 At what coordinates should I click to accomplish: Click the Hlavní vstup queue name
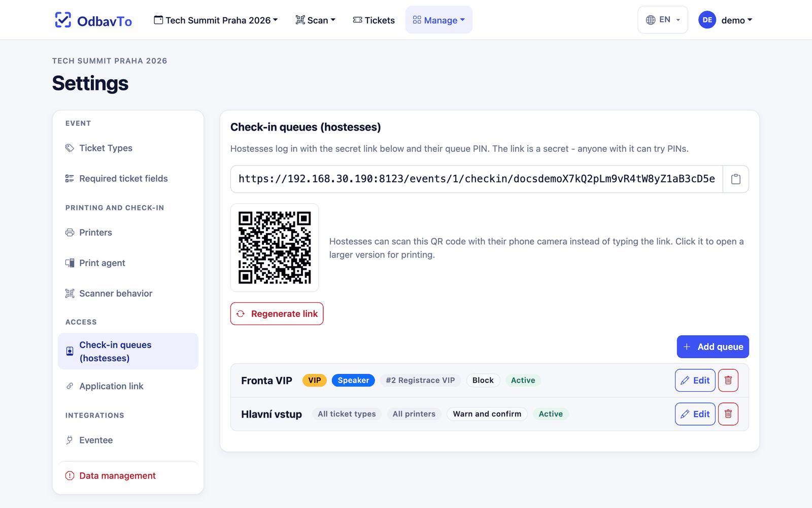pyautogui.click(x=272, y=414)
